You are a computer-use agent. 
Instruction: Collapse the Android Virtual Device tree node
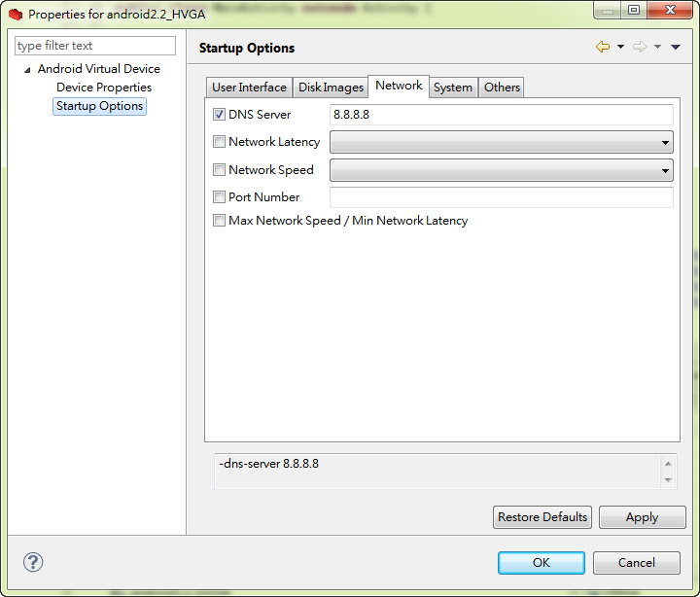point(27,70)
